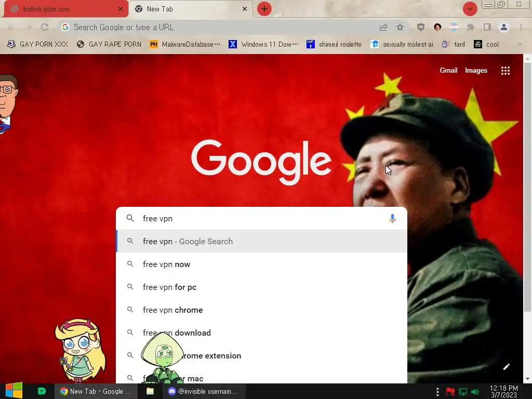The image size is (532, 399).
Task: Reload the page with the refresh icon
Action: pyautogui.click(x=45, y=27)
